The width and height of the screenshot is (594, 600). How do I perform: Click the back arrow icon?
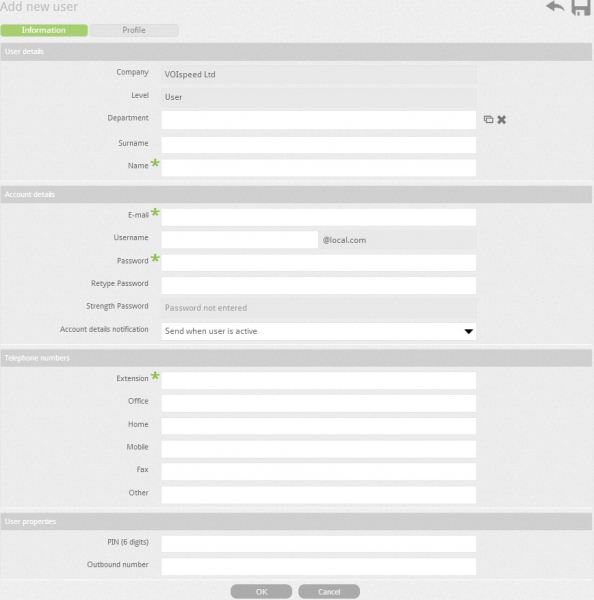555,6
